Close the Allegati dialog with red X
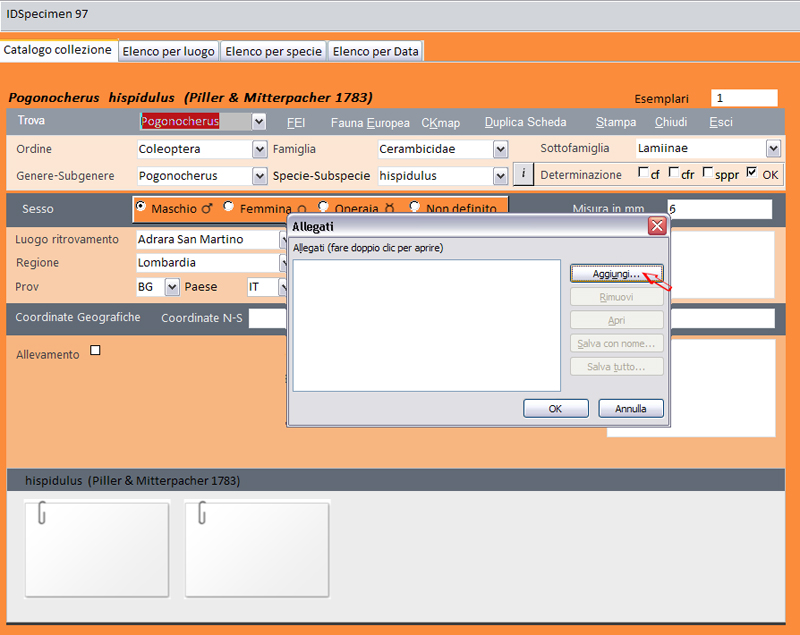Viewport: 800px width, 635px height. 657,226
